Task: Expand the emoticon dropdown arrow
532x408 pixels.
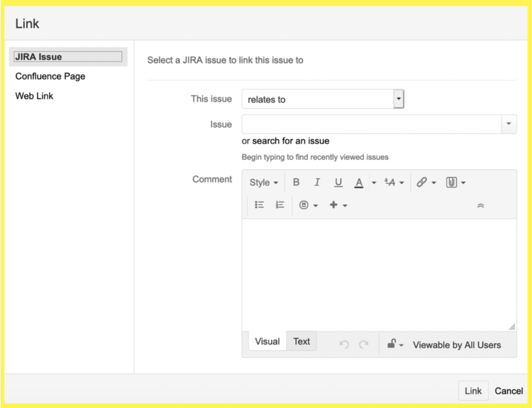Action: 316,206
